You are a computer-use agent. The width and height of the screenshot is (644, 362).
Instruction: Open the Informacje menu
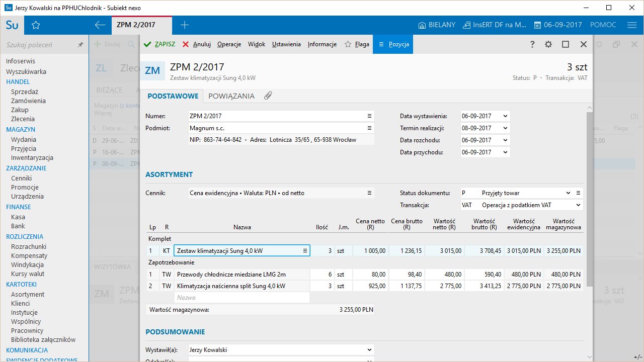322,44
